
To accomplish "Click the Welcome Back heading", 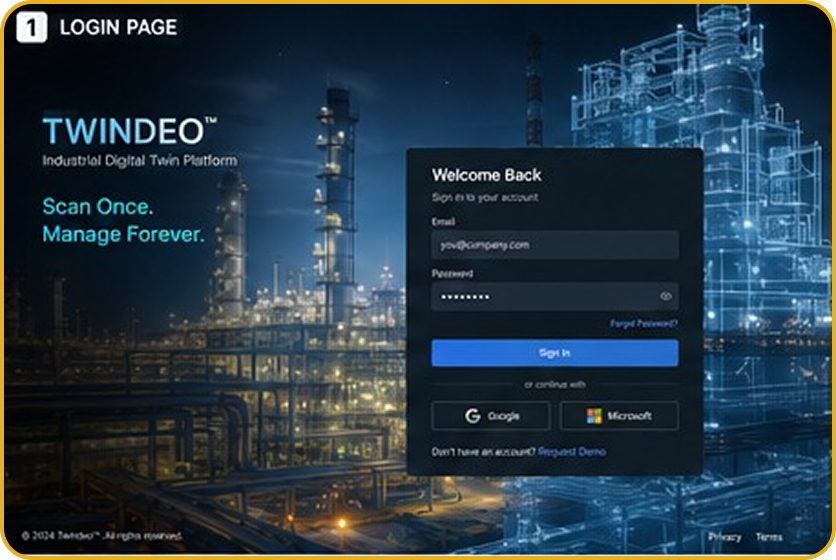I will coord(486,175).
